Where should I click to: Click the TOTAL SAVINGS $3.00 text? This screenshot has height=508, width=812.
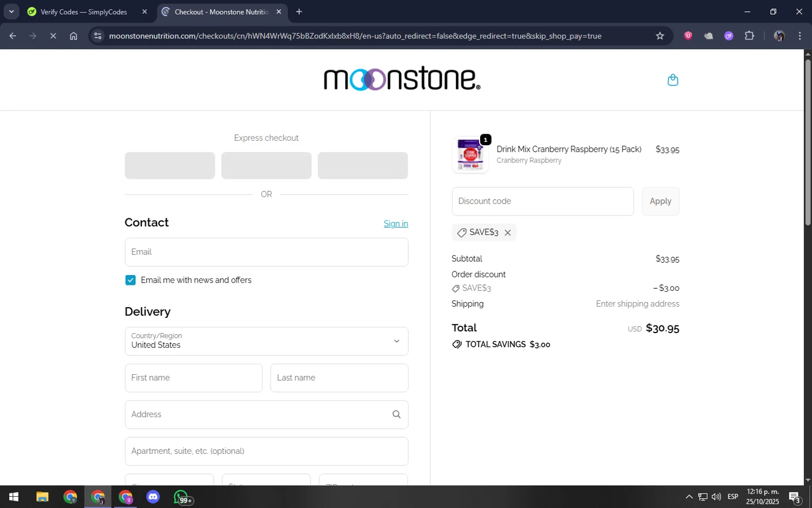pyautogui.click(x=508, y=344)
